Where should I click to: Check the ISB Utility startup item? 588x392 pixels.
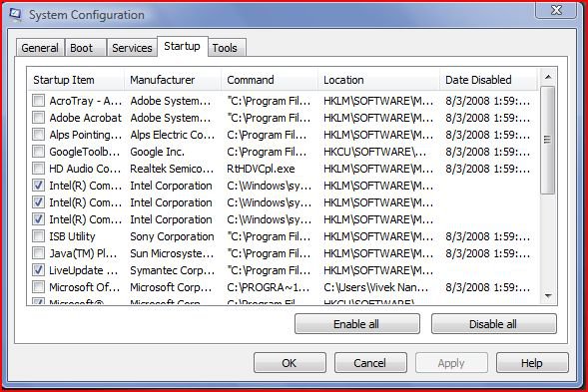[x=38, y=236]
